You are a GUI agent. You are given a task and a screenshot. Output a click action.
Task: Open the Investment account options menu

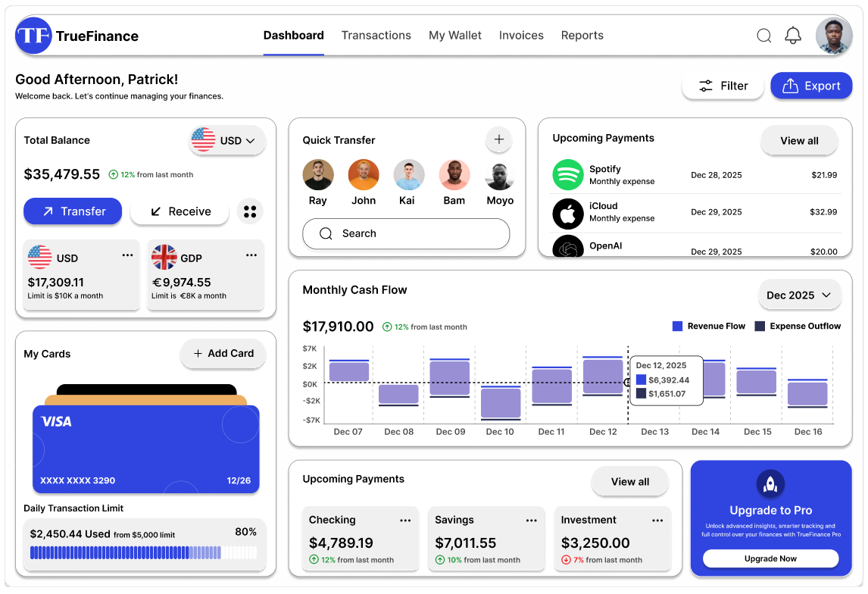click(657, 521)
